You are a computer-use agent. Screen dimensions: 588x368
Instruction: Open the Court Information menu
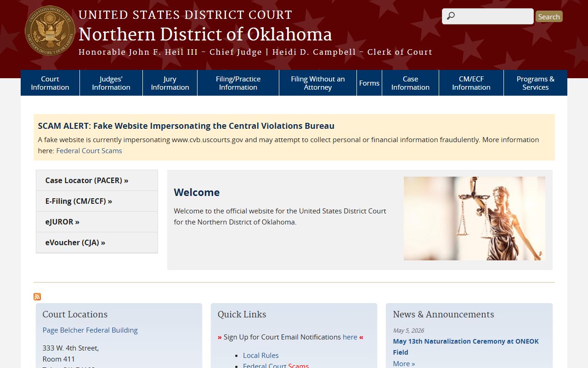pyautogui.click(x=50, y=83)
